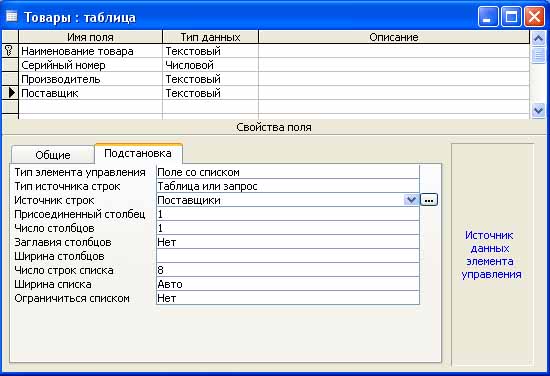Maximize the Товары table window
The image size is (550, 376).
[x=511, y=17]
